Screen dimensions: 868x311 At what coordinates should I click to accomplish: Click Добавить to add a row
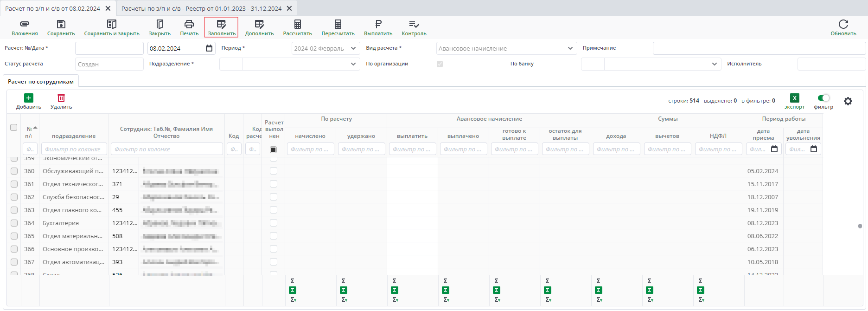(29, 98)
